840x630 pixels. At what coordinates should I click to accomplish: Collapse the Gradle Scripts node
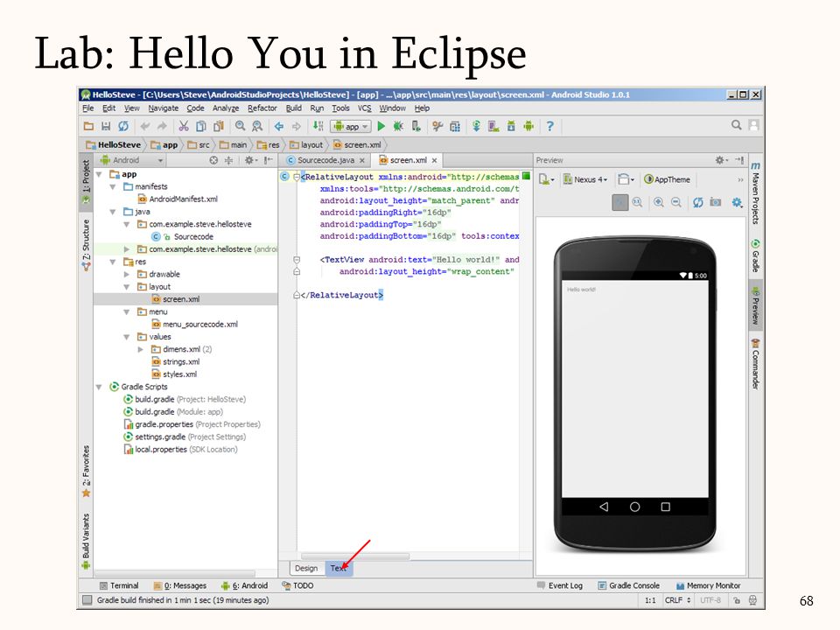(99, 387)
